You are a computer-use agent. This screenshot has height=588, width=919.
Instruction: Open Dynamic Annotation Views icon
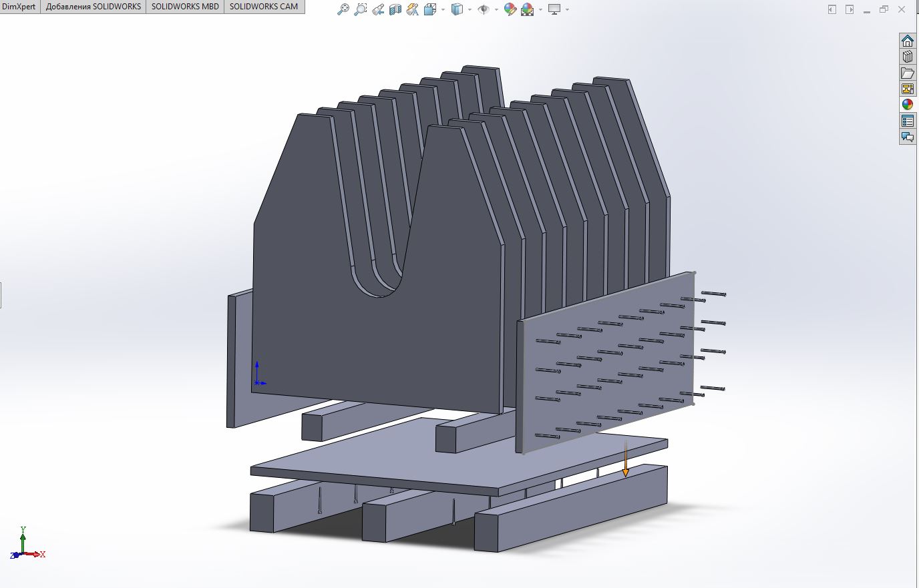[412, 9]
